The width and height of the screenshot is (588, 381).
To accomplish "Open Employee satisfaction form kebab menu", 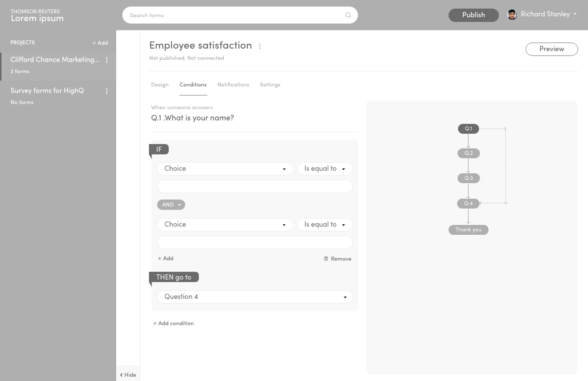I will click(x=260, y=46).
